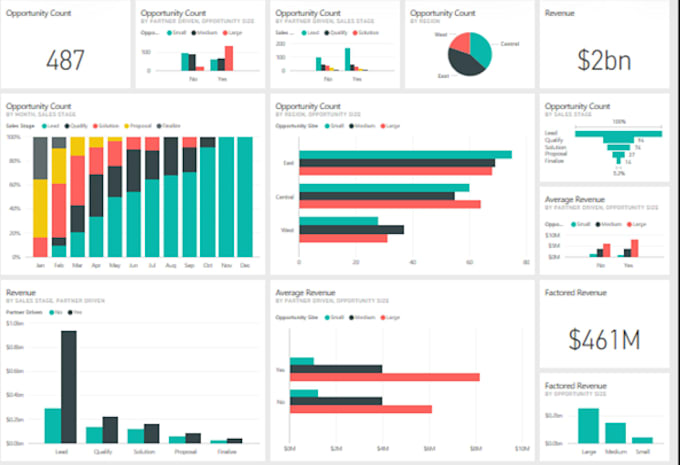Viewport: 680px width, 465px height.
Task: Click the Finalize axis label in the Revenue chart
Action: point(227,452)
